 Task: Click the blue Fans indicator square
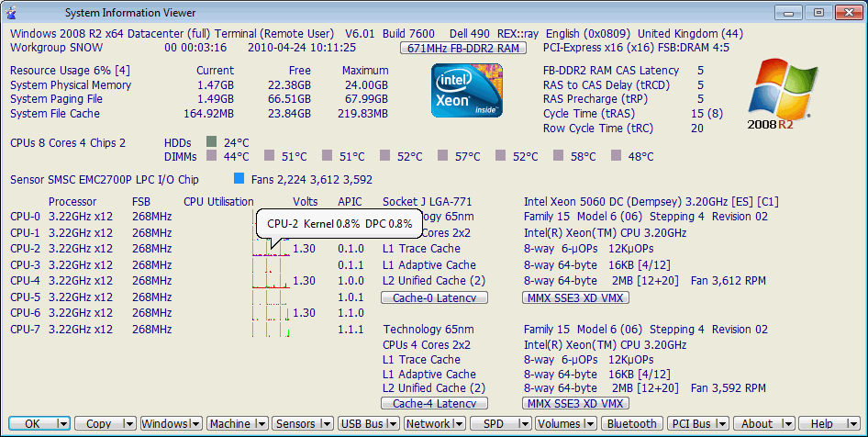click(x=239, y=178)
